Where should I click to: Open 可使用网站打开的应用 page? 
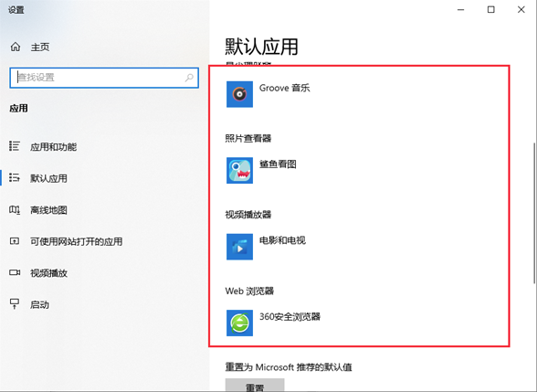pyautogui.click(x=77, y=241)
